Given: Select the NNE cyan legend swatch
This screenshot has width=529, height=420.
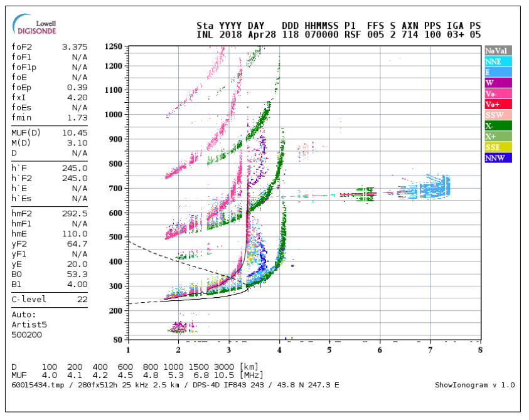Looking at the screenshot, I should click(x=498, y=61).
